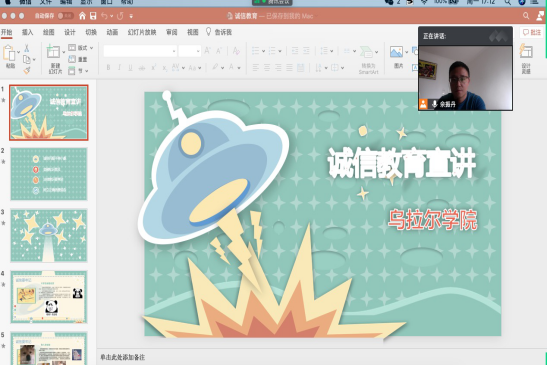Click the New Slide icon
Screen dimensions: 547x366
pos(53,52)
